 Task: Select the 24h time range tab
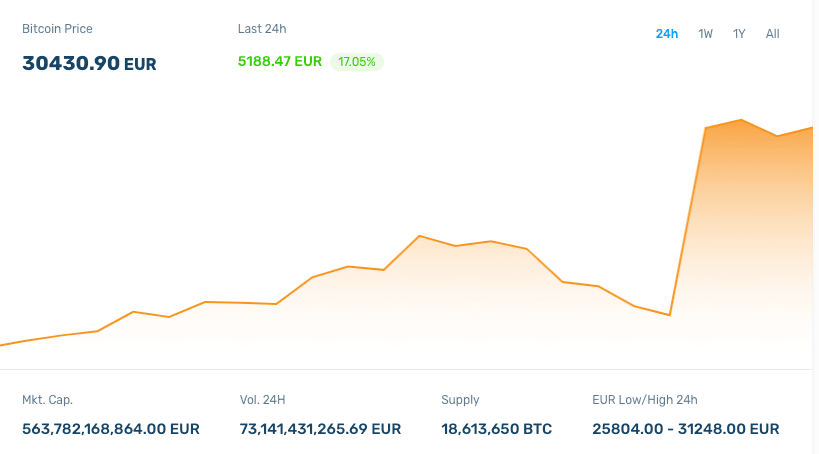[x=667, y=34]
